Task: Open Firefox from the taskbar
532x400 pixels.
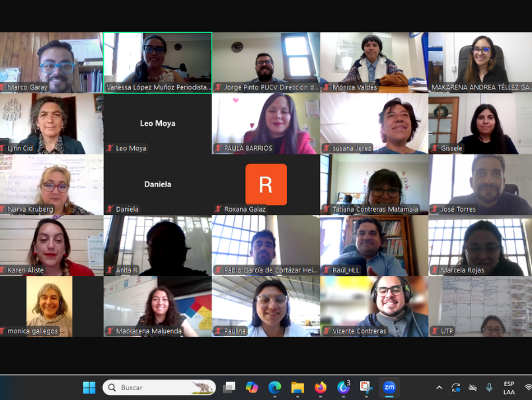Action: coord(321,387)
